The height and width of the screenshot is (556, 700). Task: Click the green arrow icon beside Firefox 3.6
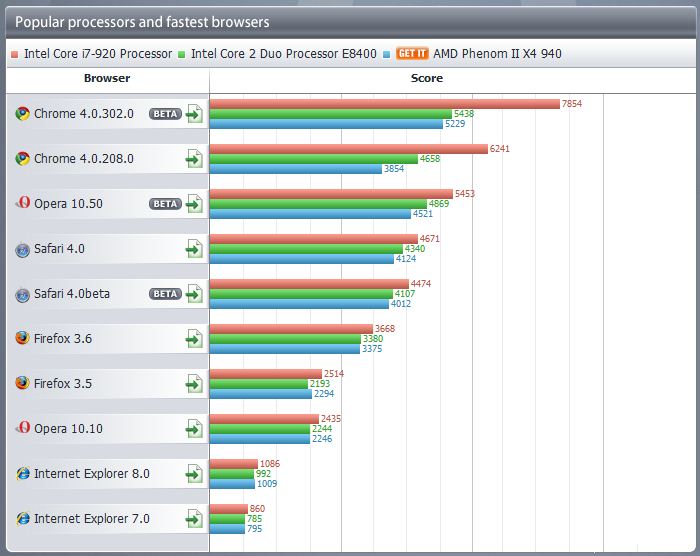(194, 339)
